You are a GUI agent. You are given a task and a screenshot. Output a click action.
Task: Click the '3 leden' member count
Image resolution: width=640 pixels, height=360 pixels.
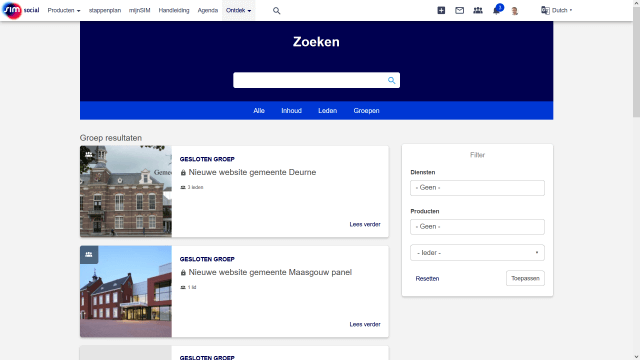pyautogui.click(x=196, y=187)
